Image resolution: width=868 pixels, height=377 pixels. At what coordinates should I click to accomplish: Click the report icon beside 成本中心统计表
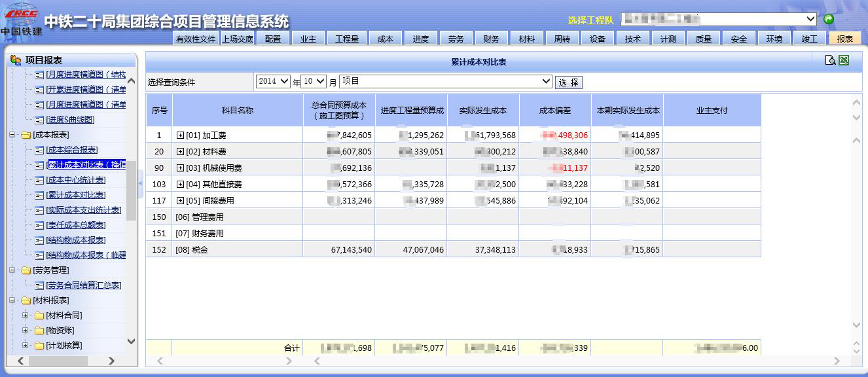coord(39,180)
